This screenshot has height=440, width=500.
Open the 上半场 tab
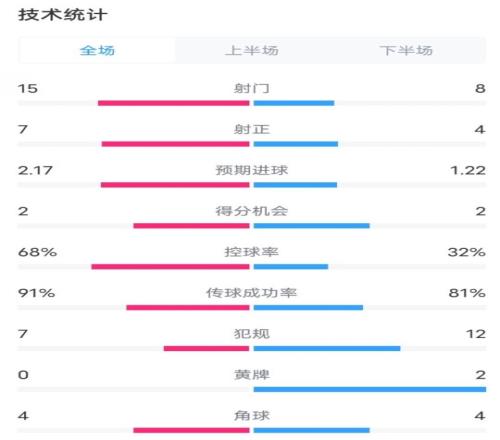pyautogui.click(x=252, y=50)
